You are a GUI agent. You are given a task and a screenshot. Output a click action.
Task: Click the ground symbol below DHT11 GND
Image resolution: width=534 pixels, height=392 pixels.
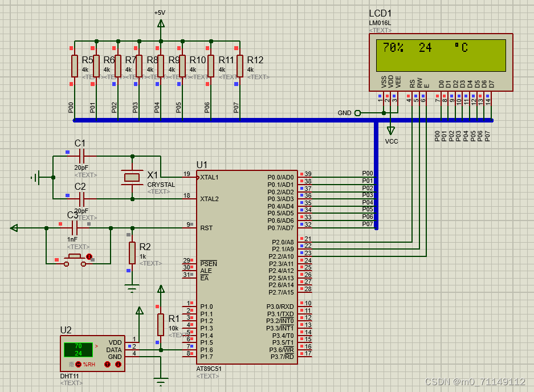[x=161, y=381]
